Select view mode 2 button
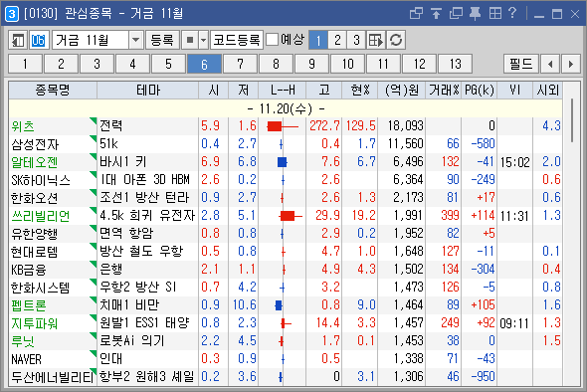This screenshot has height=392, width=587. [x=337, y=40]
